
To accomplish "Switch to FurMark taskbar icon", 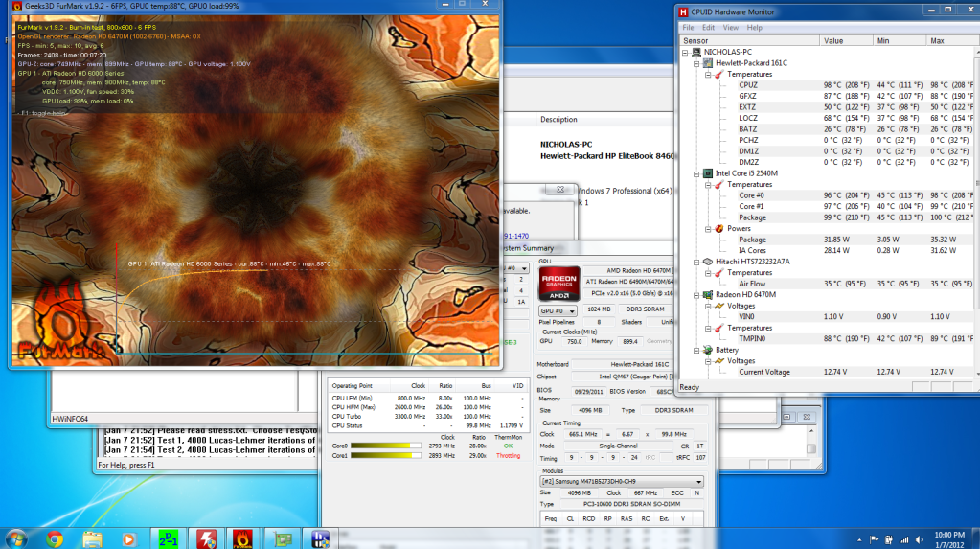I will tap(242, 538).
